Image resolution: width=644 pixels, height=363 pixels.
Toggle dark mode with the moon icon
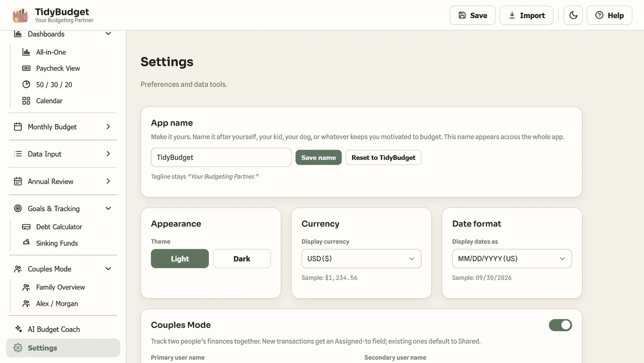pyautogui.click(x=573, y=15)
